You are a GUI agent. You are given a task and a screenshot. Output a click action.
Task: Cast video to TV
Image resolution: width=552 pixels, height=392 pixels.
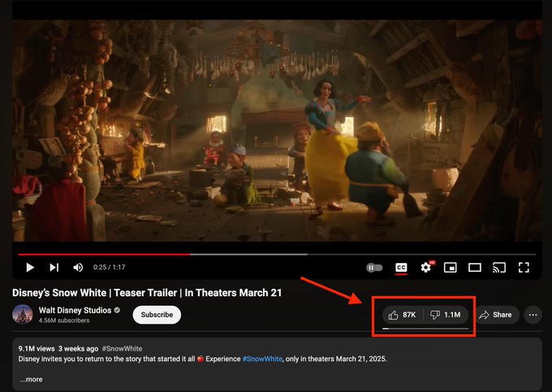click(x=499, y=268)
